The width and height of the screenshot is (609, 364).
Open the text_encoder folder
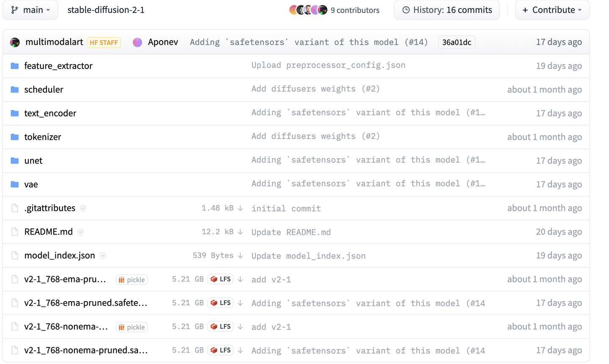coord(50,113)
